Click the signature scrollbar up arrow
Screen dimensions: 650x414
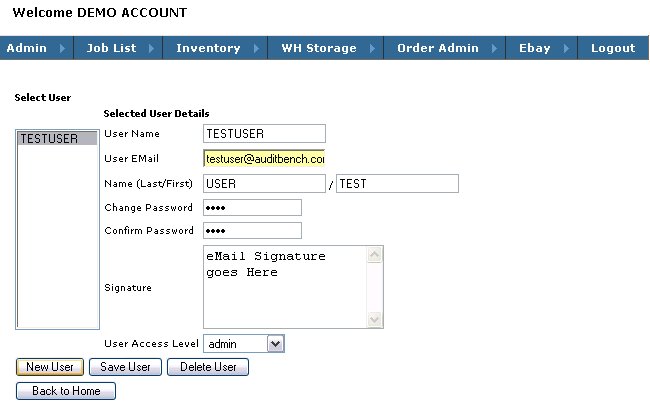[x=375, y=254]
